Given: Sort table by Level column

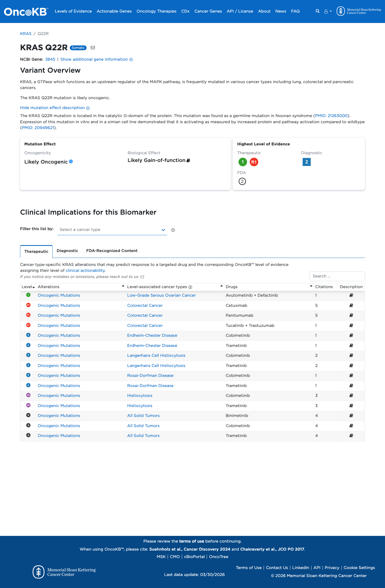Looking at the screenshot, I should pos(28,287).
